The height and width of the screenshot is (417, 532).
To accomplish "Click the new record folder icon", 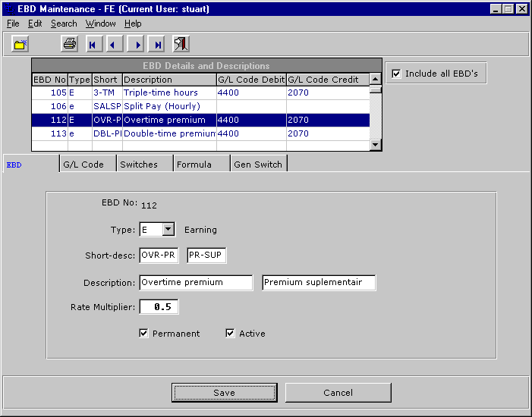I will tap(20, 44).
